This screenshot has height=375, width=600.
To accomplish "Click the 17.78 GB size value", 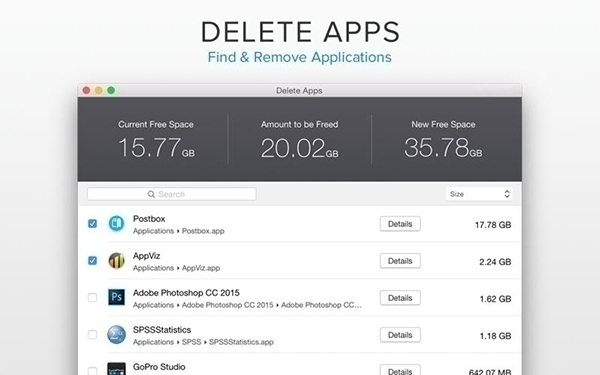I will click(x=493, y=225).
